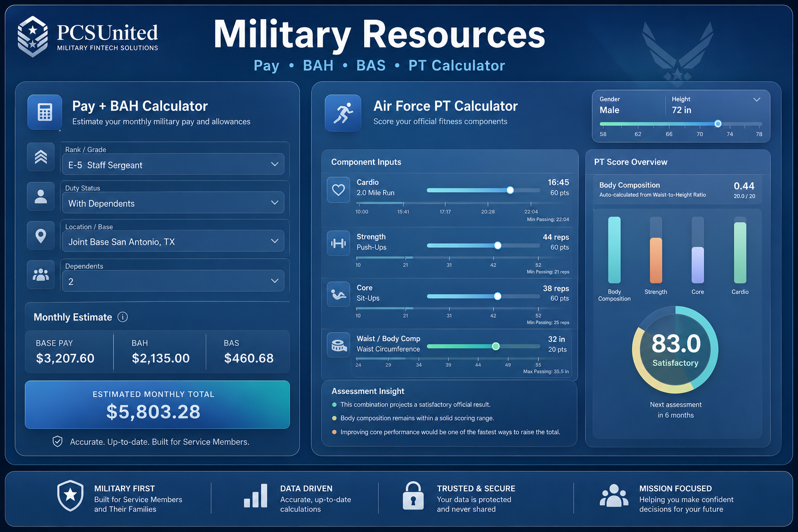Click the Data Driven bar chart icon
The image size is (798, 532).
256,496
